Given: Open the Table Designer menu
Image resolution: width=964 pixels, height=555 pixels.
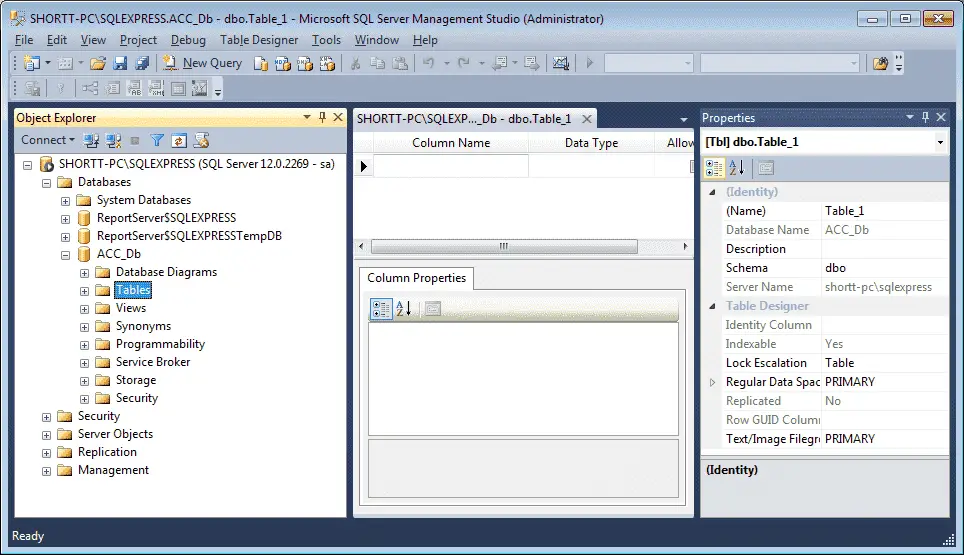Looking at the screenshot, I should (259, 40).
